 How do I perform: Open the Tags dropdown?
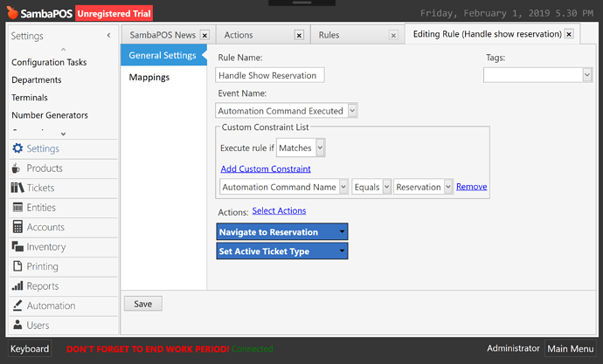coord(587,75)
